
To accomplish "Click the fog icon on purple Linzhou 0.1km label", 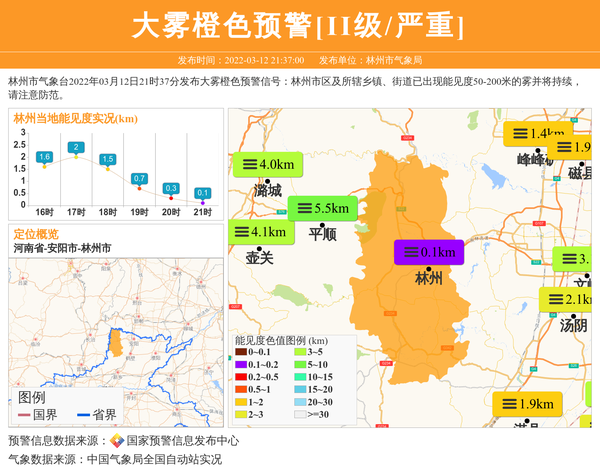I will click(x=407, y=253).
